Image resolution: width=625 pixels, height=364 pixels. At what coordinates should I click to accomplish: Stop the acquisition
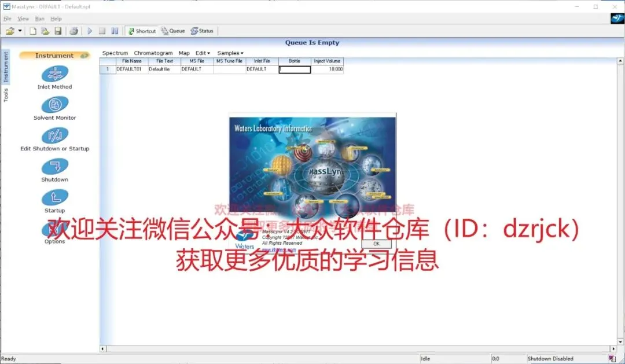tap(102, 31)
